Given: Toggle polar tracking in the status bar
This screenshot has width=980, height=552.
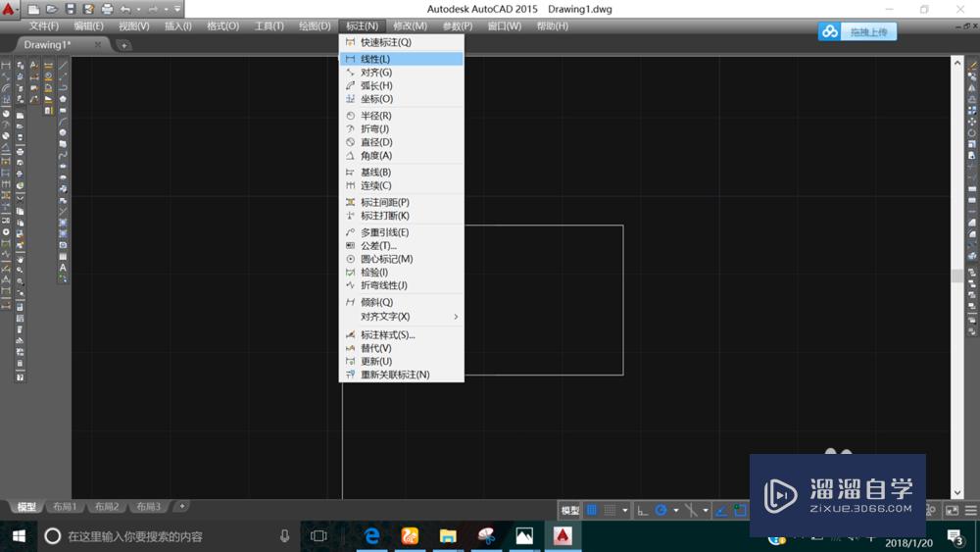Looking at the screenshot, I should (661, 510).
